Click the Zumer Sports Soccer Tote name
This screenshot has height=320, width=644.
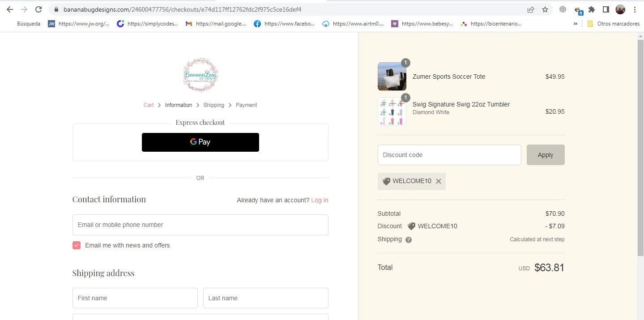point(449,77)
